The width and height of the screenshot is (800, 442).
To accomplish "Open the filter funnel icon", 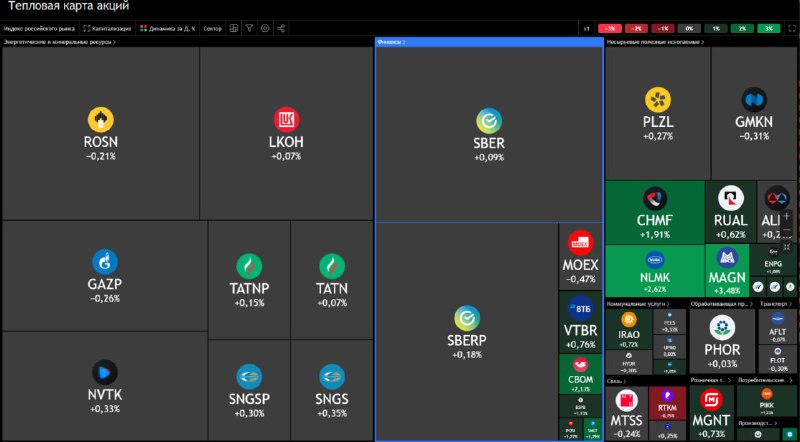I will [249, 29].
